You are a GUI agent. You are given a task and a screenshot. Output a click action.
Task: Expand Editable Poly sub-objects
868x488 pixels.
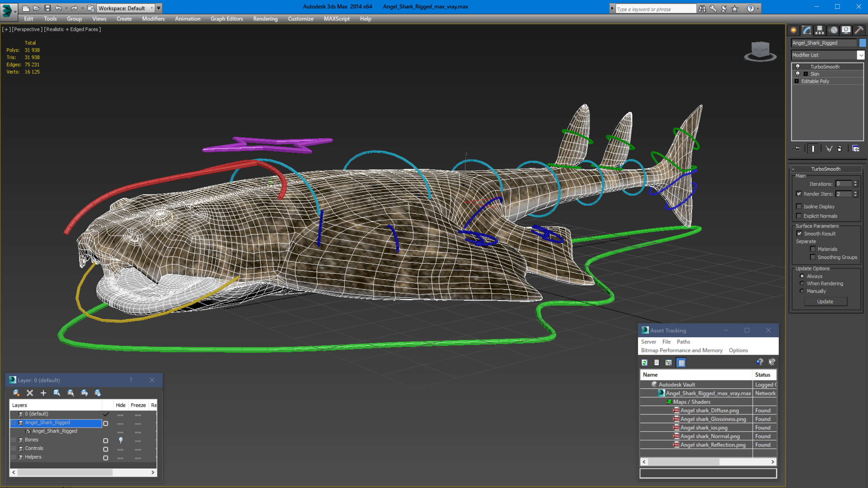[797, 81]
